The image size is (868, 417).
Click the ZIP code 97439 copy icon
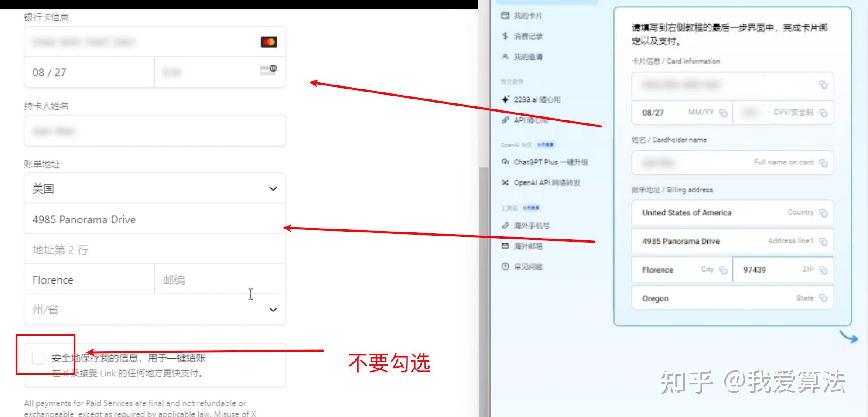click(824, 270)
